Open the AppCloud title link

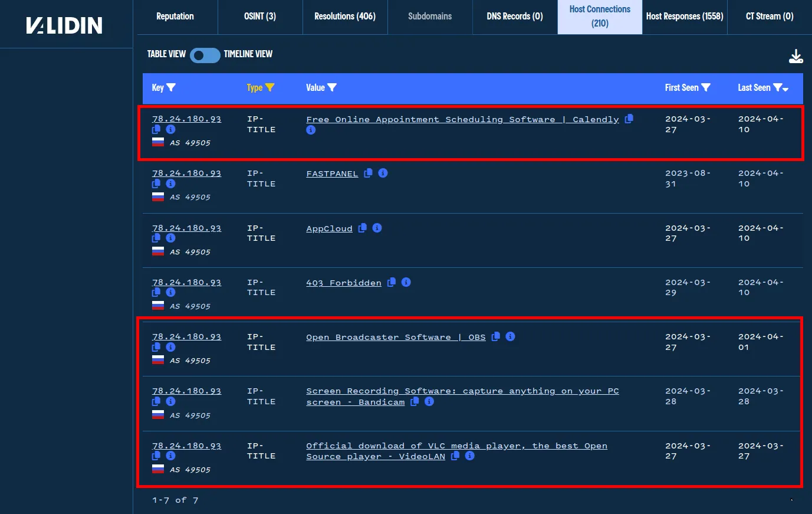(329, 228)
